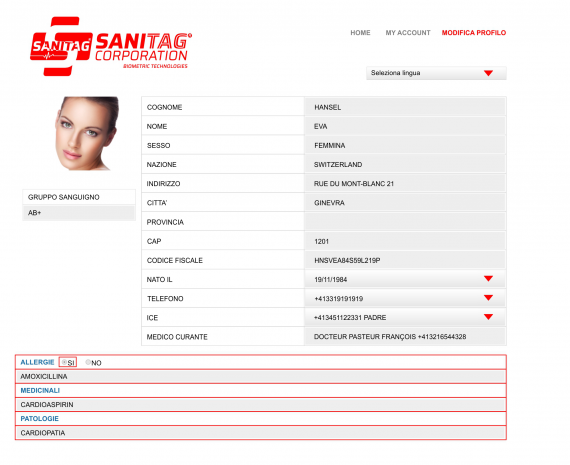Click the PATOLOGIE section heading
The image size is (570, 465).
pyautogui.click(x=40, y=418)
